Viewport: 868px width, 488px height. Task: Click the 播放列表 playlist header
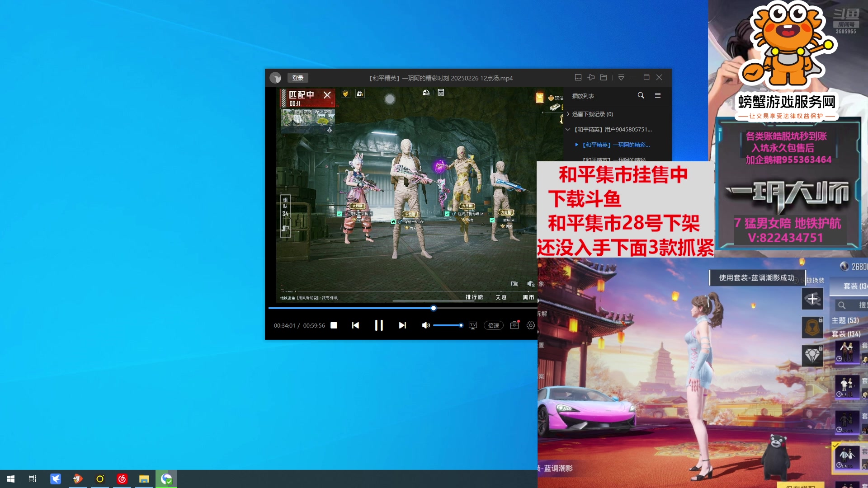pos(583,96)
